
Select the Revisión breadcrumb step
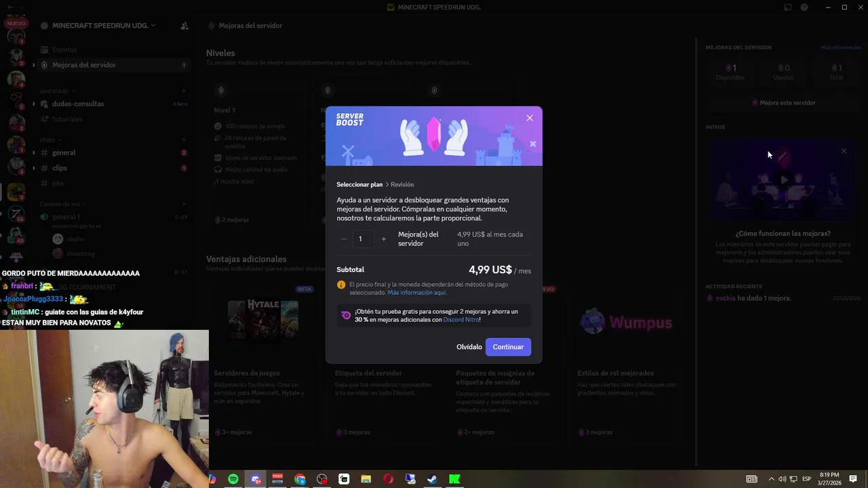402,184
